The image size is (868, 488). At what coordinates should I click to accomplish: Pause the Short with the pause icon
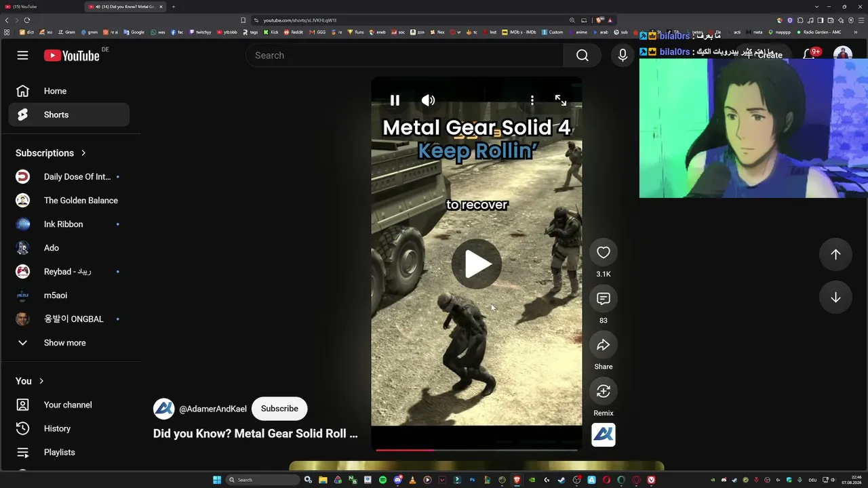[x=395, y=100]
